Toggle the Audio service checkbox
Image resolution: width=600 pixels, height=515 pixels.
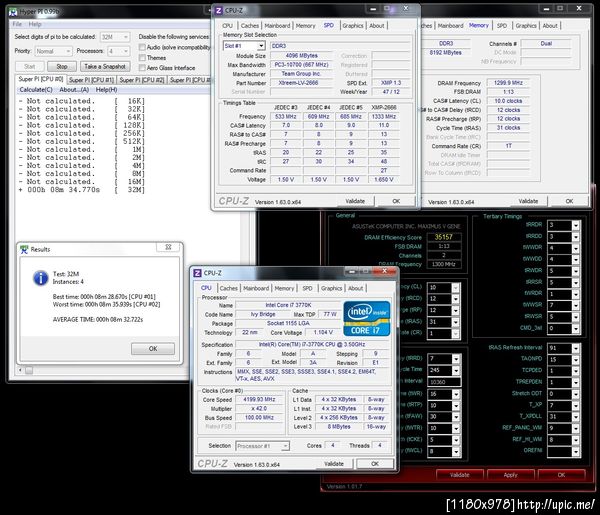142,47
